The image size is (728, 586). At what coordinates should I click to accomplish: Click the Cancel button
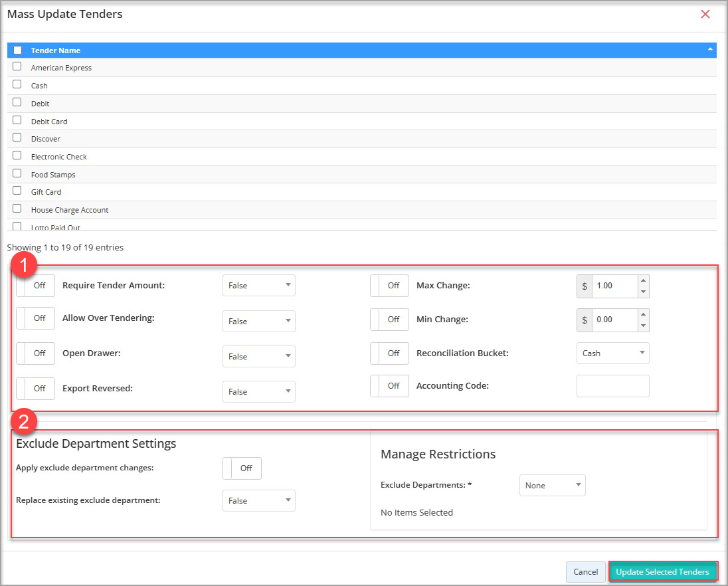[x=585, y=571]
